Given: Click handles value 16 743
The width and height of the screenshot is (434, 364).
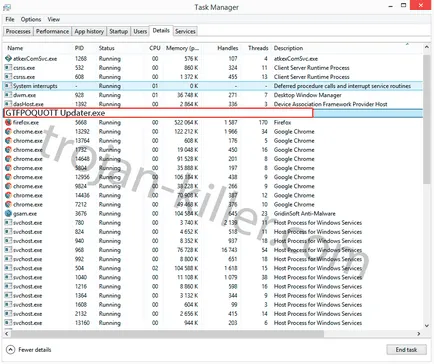Looking at the screenshot, I should click(229, 250).
